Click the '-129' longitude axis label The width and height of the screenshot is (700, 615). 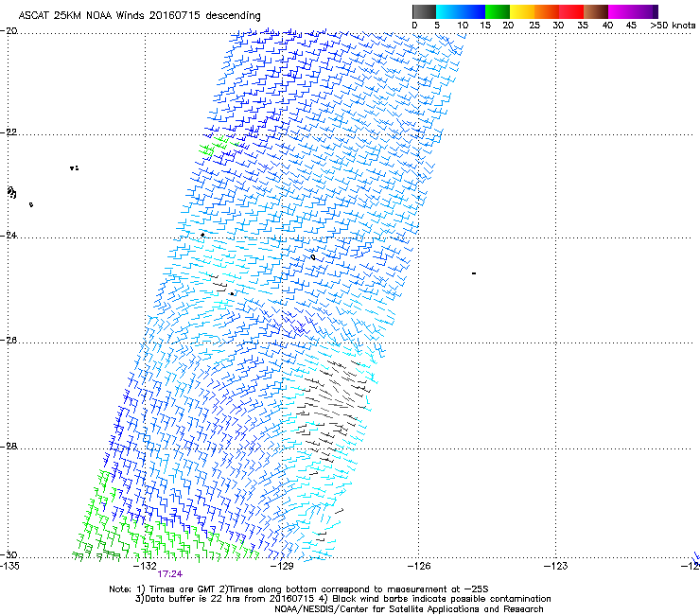click(282, 566)
